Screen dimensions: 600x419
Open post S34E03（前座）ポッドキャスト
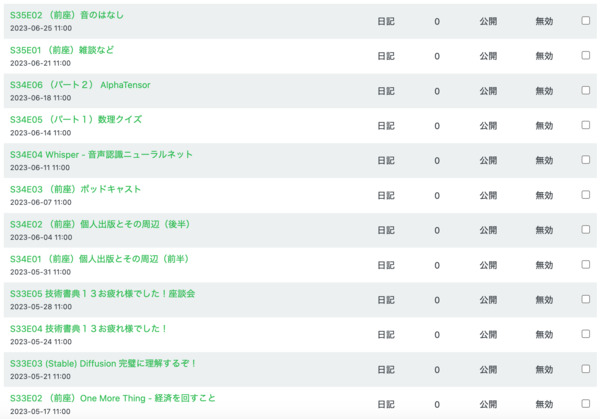pos(75,189)
